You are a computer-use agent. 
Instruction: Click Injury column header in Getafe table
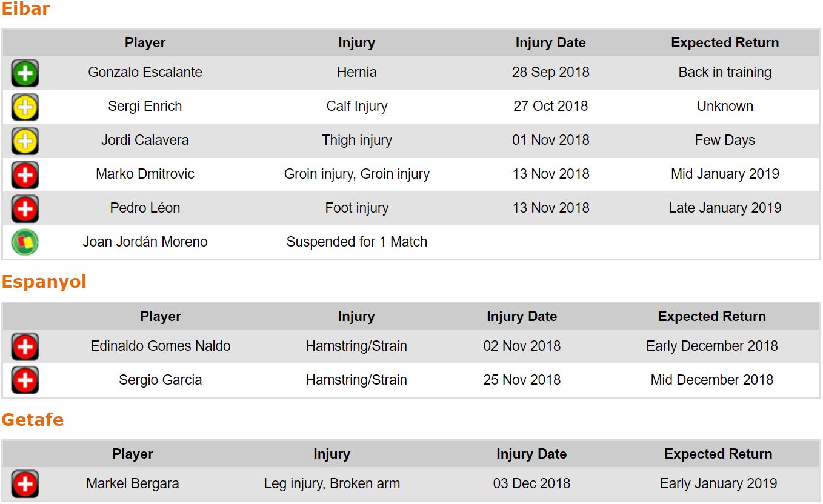(x=332, y=454)
